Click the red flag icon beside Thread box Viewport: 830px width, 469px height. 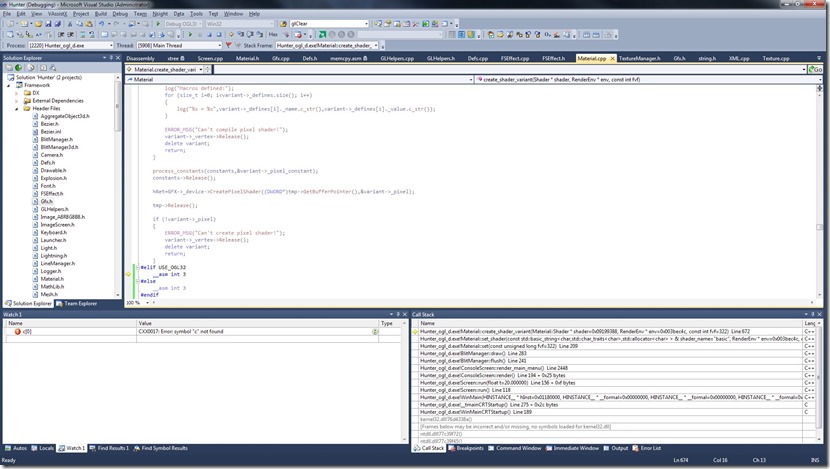(x=228, y=46)
